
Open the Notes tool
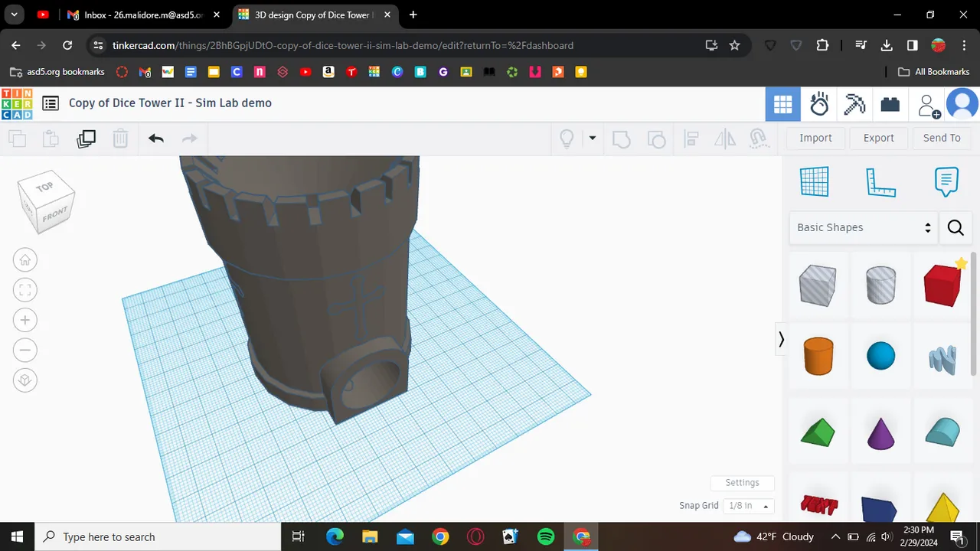coord(946,182)
